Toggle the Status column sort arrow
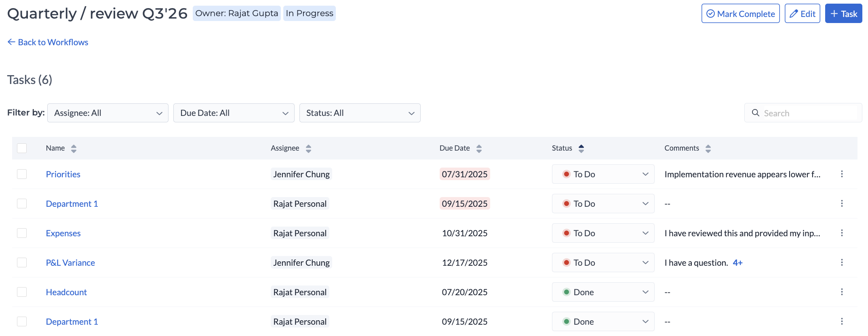 [581, 149]
